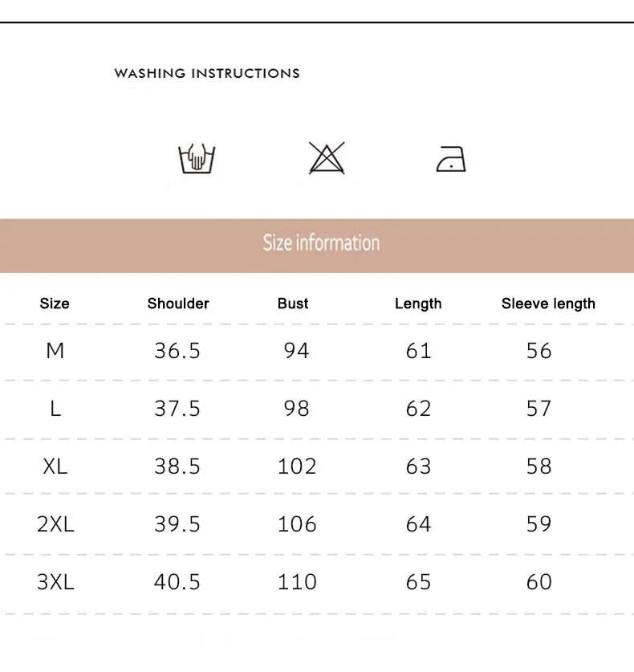Select the Length column header
634x672 pixels.
(x=418, y=303)
